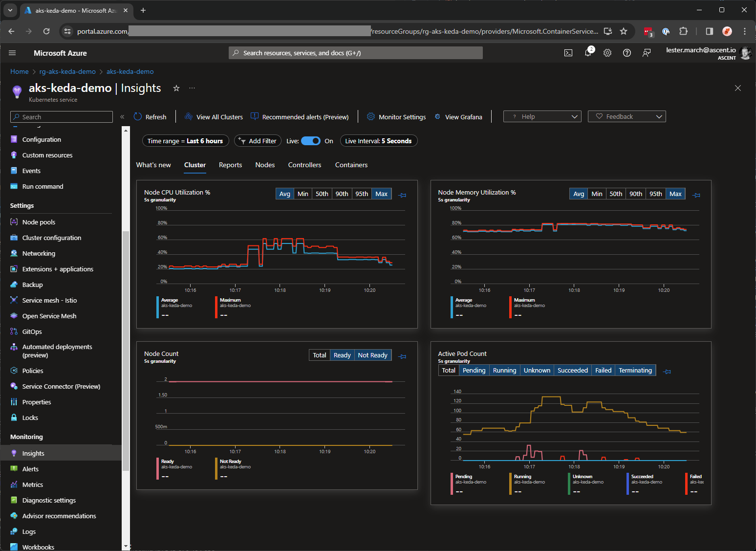Toggle Total in Node Count chart
Screen dimensions: 756x551
tap(320, 355)
